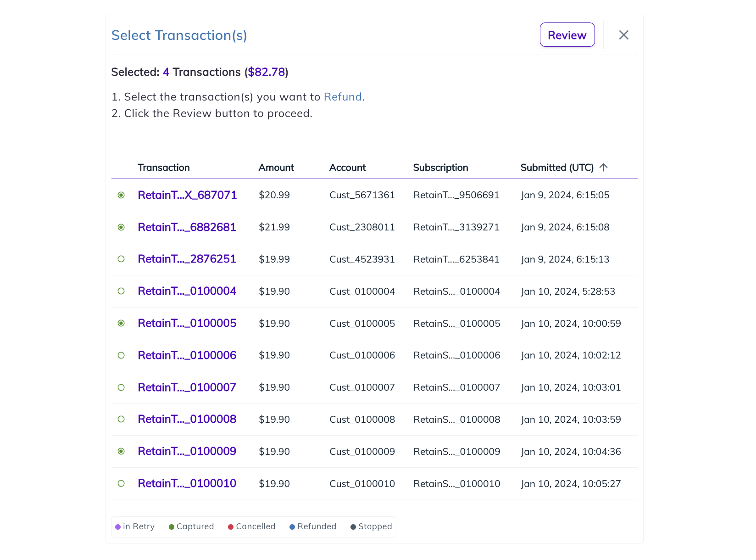Click the red Cancelled legend dot
Screen dimensions: 756x560
click(231, 527)
